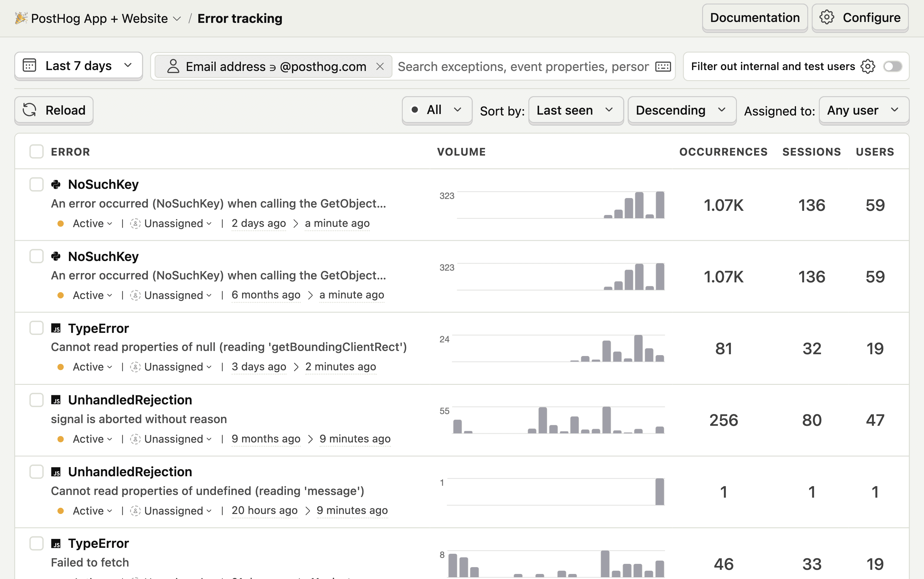924x579 pixels.
Task: Open the Any user assignee dropdown
Action: coord(864,110)
